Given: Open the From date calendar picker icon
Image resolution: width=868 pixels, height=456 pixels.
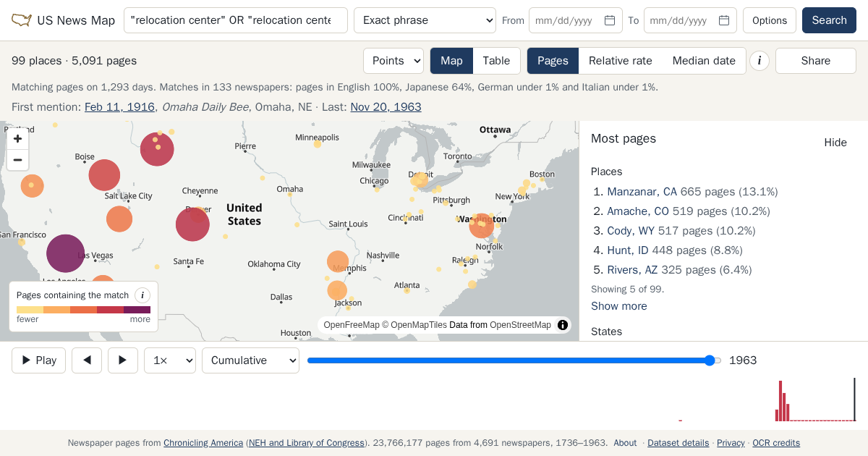Looking at the screenshot, I should (610, 20).
